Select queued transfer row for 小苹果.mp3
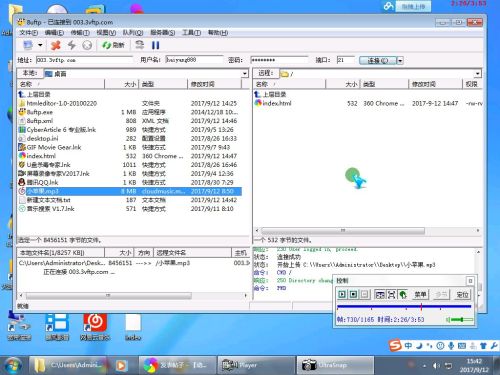 (x=133, y=263)
